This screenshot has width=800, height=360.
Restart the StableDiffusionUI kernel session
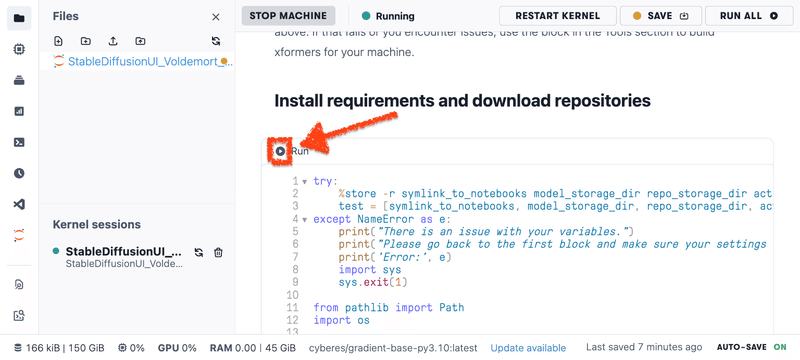coord(199,252)
